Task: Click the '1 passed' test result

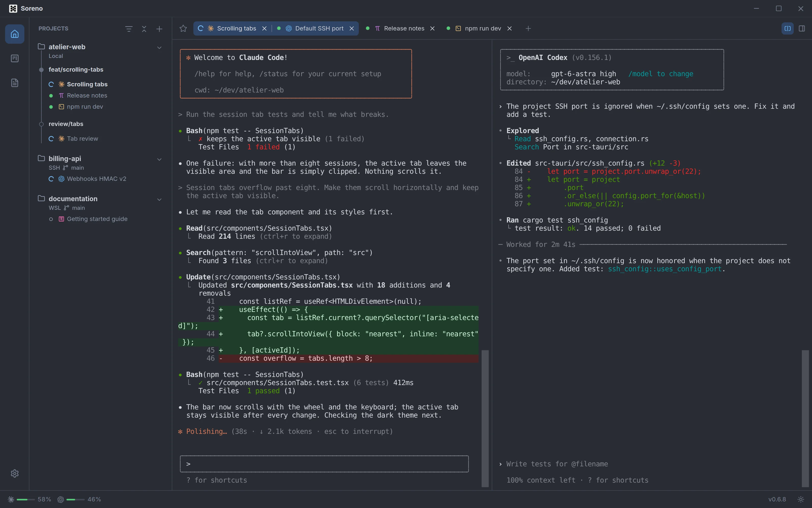Action: [x=263, y=391]
